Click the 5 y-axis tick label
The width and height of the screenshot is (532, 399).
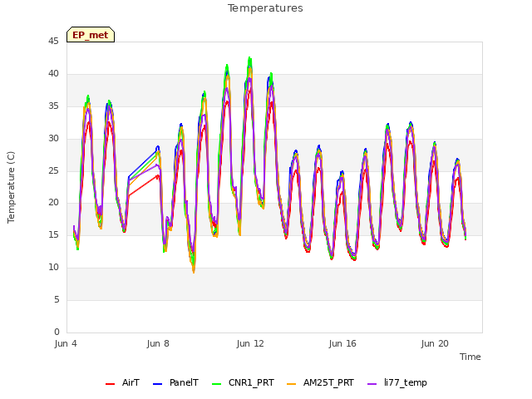click(57, 299)
